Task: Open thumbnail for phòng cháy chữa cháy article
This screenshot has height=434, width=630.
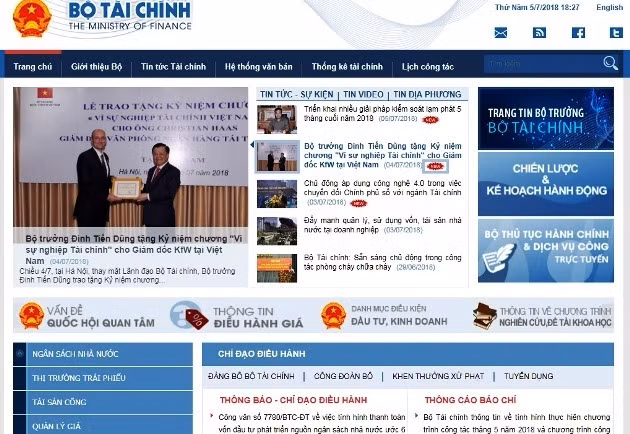Action: (x=277, y=268)
